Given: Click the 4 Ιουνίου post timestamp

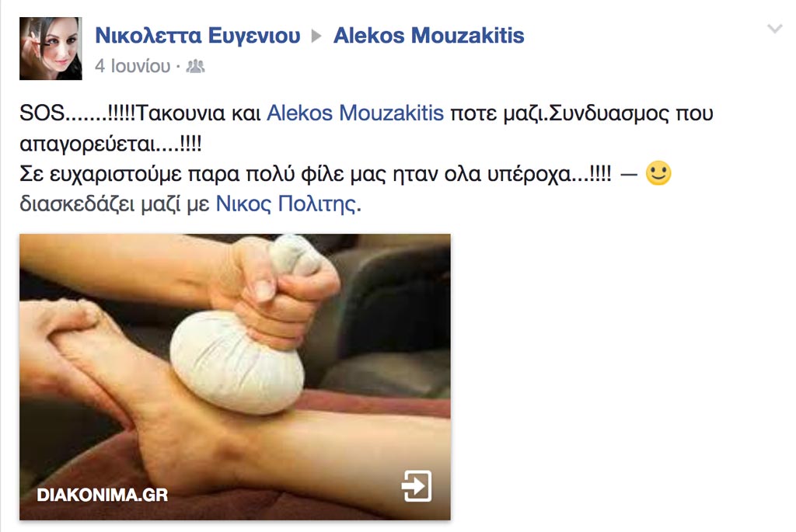Looking at the screenshot, I should (132, 66).
